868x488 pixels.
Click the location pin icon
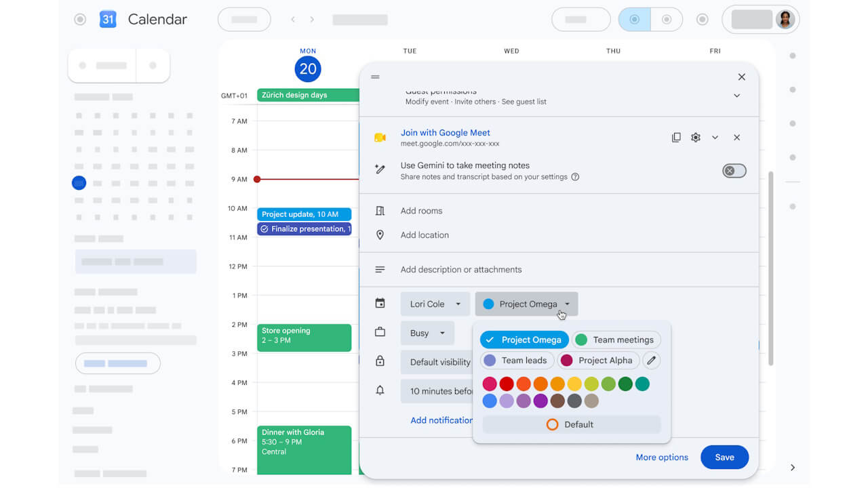pyautogui.click(x=380, y=235)
